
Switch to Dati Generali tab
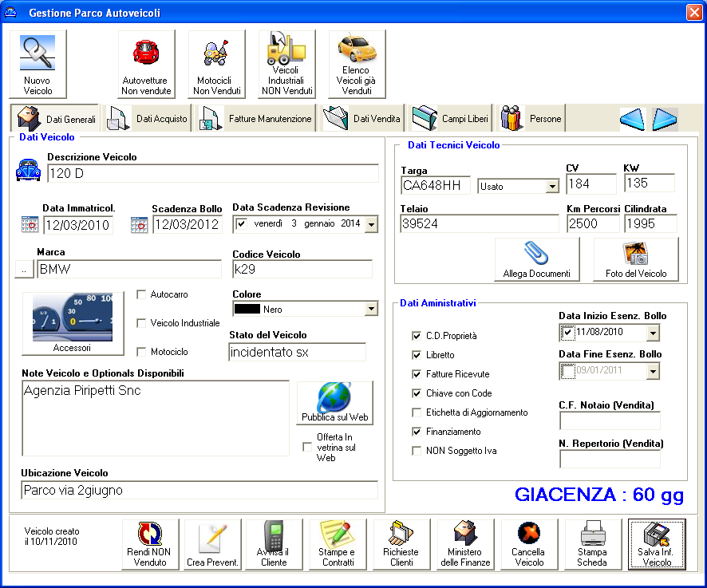[54, 119]
